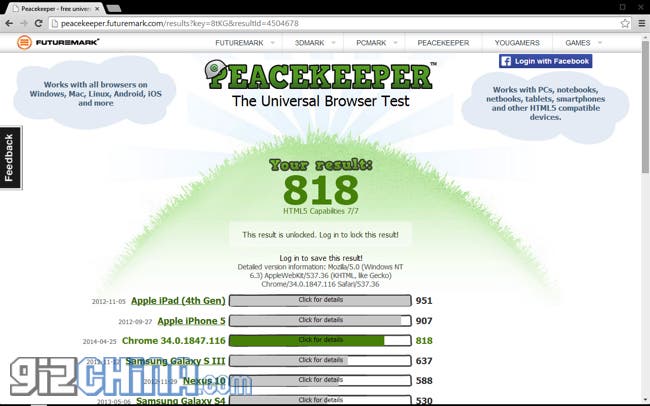Open Samsung Galaxy S III result link
The image size is (650, 406).
(x=175, y=361)
